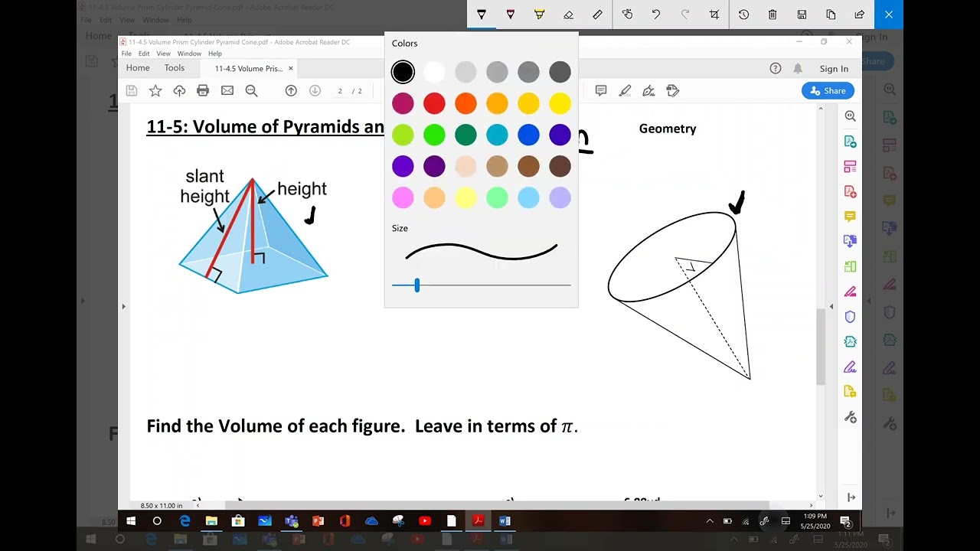Show hidden system tray icons
980x551 pixels.
[710, 521]
